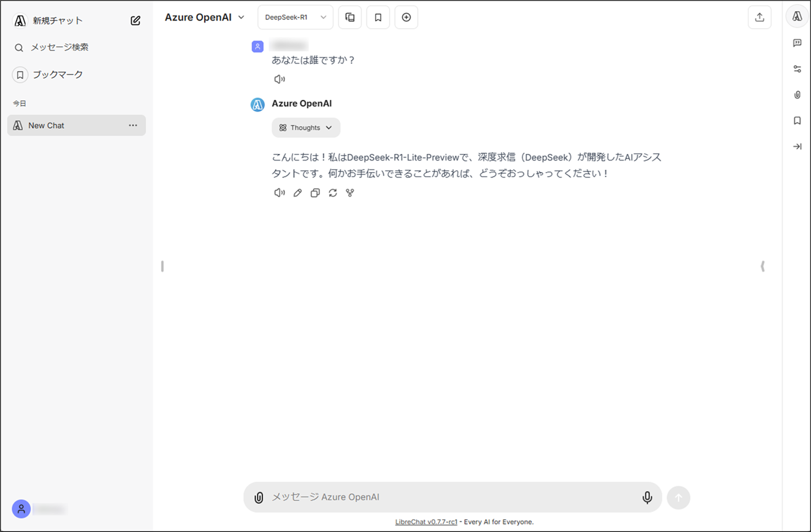Edit the AI response with the pencil icon

[x=297, y=192]
